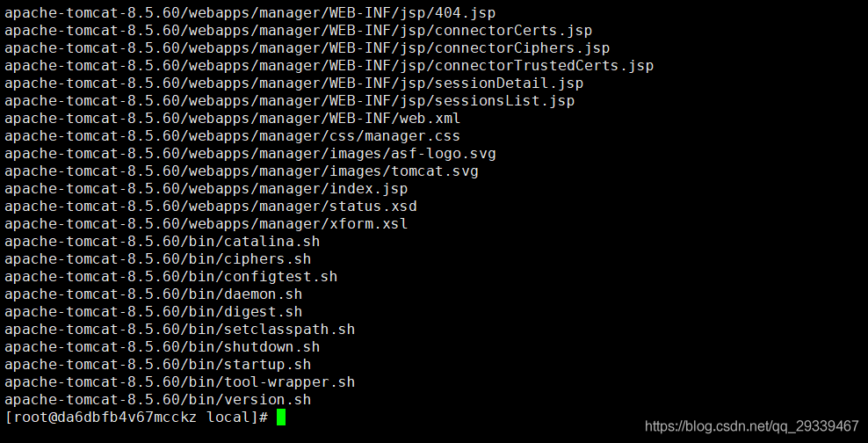Click the bin/catalina.sh output line
The image size is (868, 443).
pyautogui.click(x=163, y=242)
